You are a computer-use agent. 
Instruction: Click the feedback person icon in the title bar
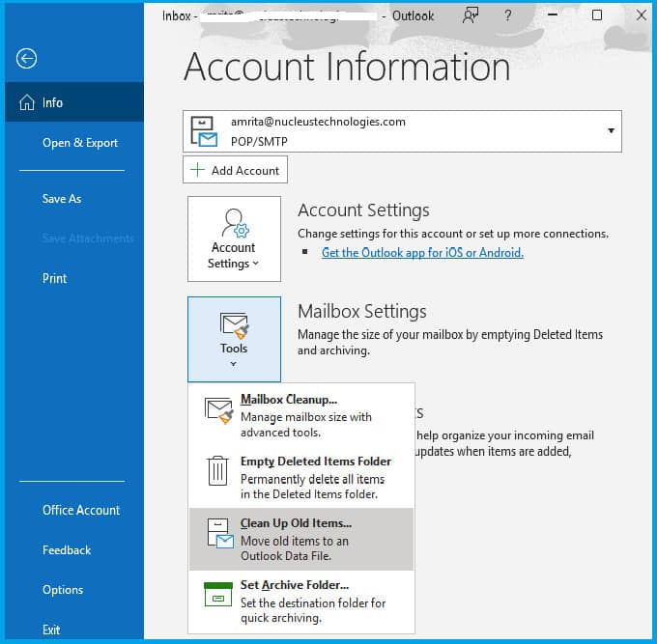point(471,15)
